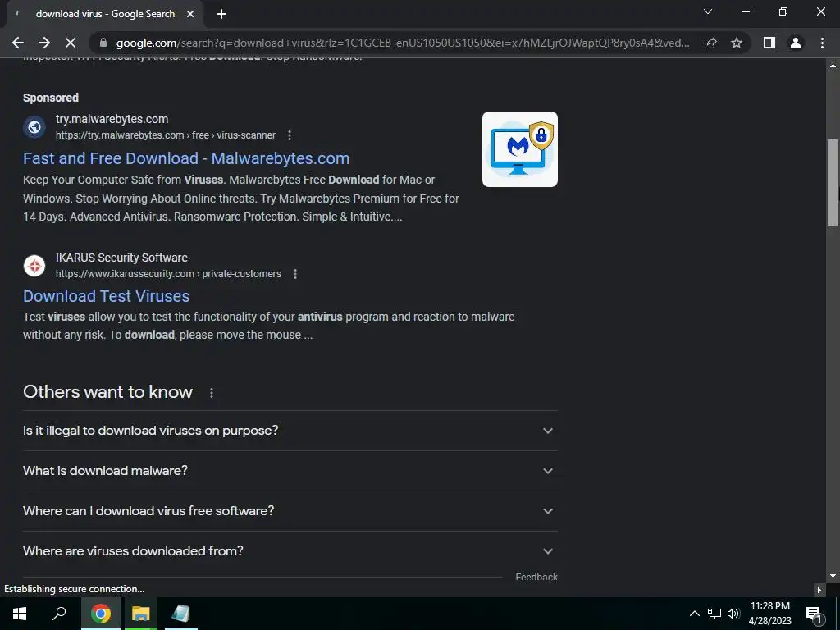The image size is (840, 630).
Task: Open the tab search dropdown
Action: click(x=708, y=11)
